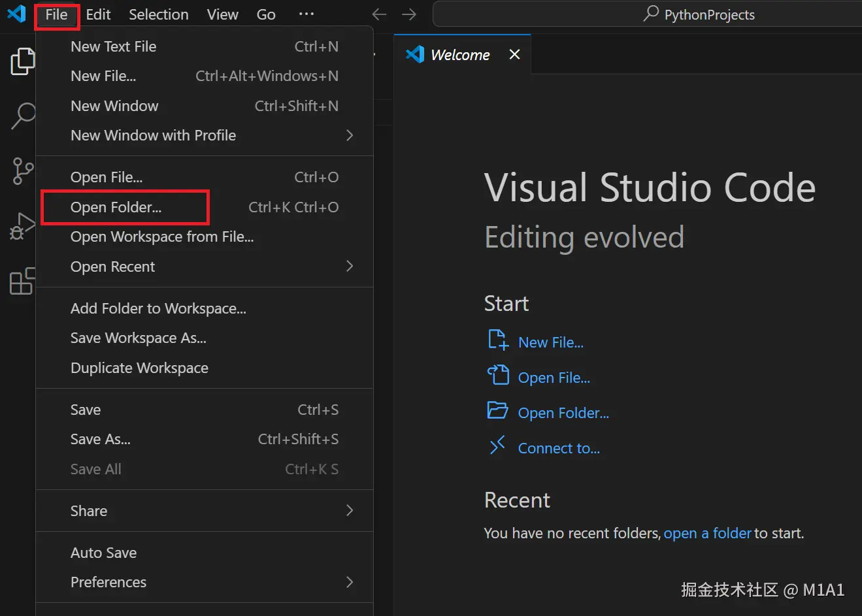Select Open Folder... from File menu

point(116,207)
